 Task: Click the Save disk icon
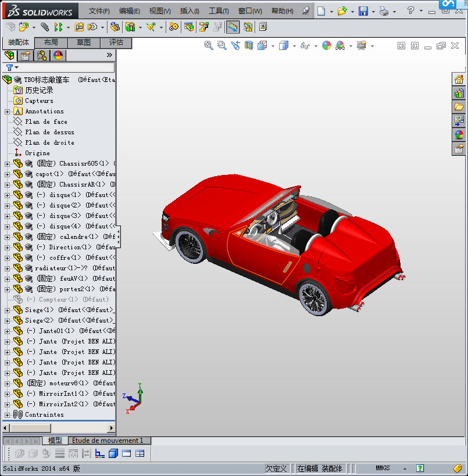363,11
